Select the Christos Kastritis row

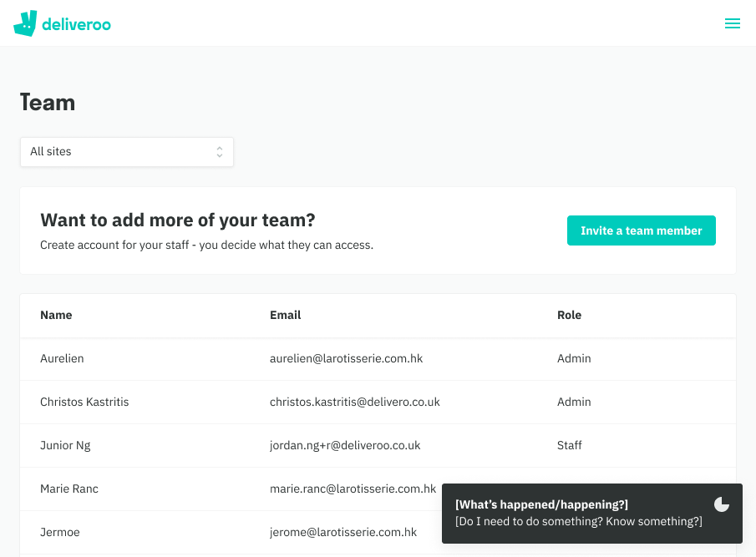point(378,403)
